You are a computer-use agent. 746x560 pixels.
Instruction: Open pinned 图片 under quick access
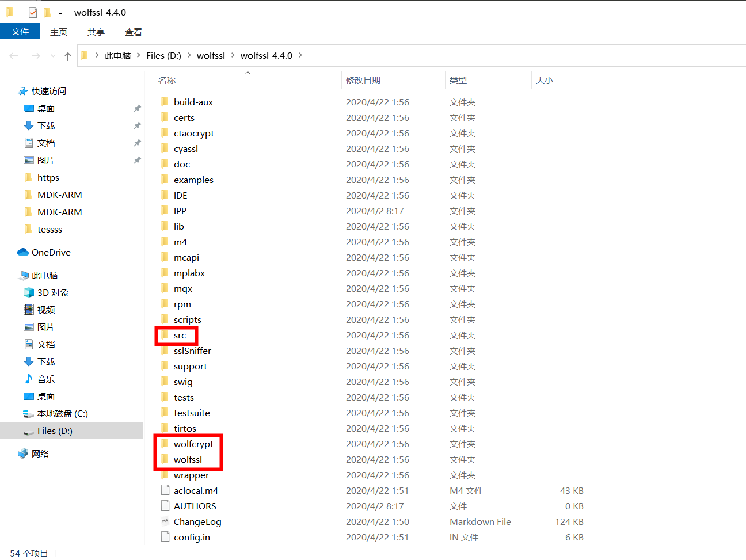[46, 160]
